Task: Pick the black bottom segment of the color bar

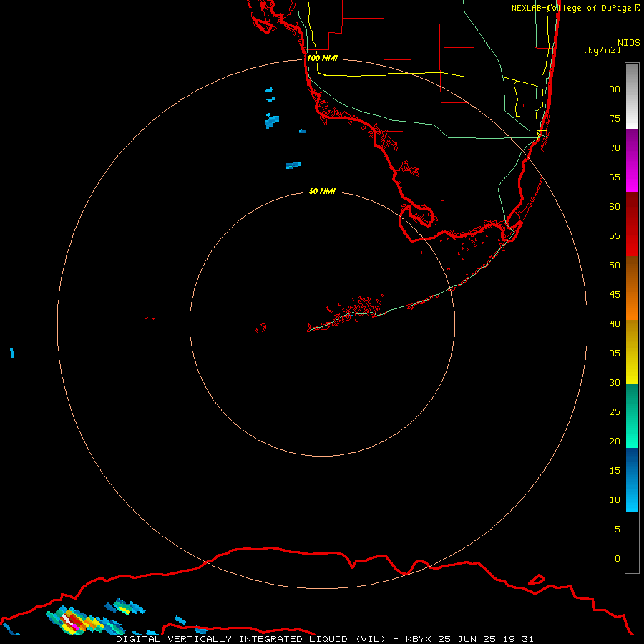Action: click(632, 542)
